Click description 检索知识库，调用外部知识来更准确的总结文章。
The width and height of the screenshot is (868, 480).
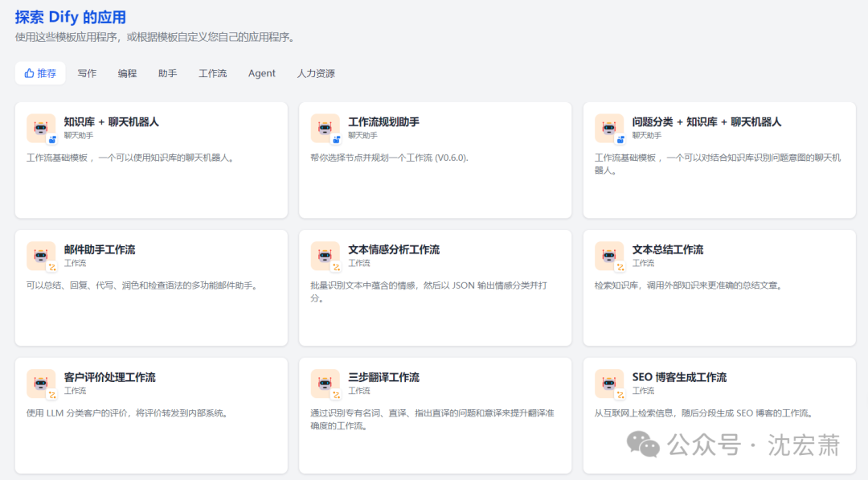690,285
